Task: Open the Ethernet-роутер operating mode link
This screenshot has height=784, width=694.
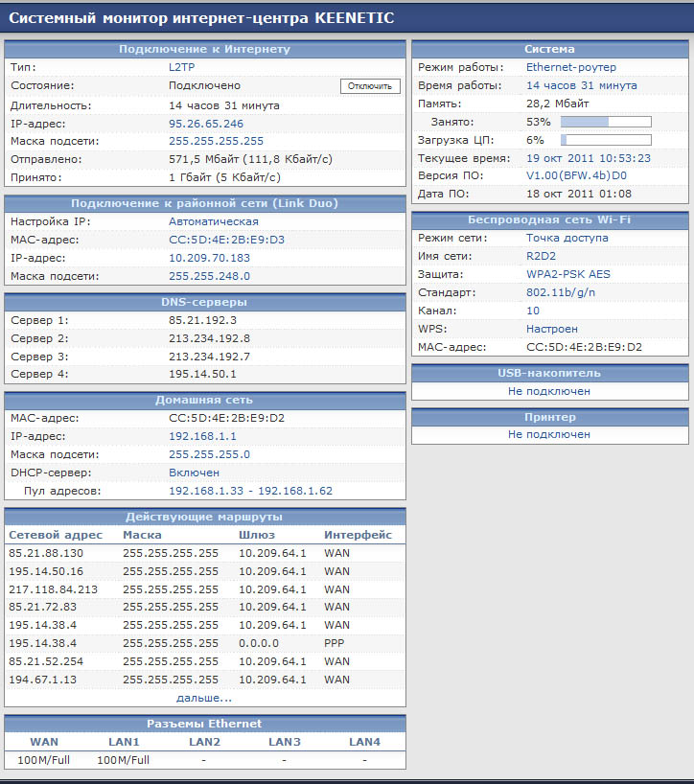Action: 571,67
